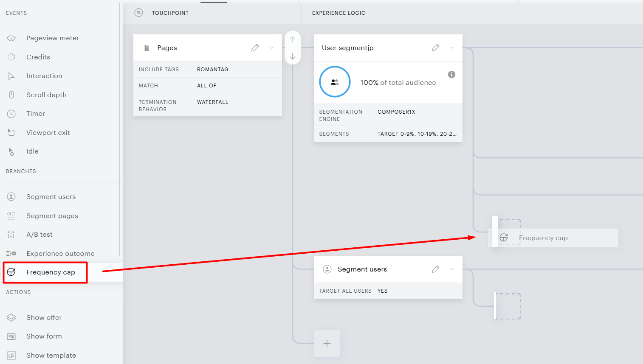Click the A/B test icon

click(x=11, y=235)
